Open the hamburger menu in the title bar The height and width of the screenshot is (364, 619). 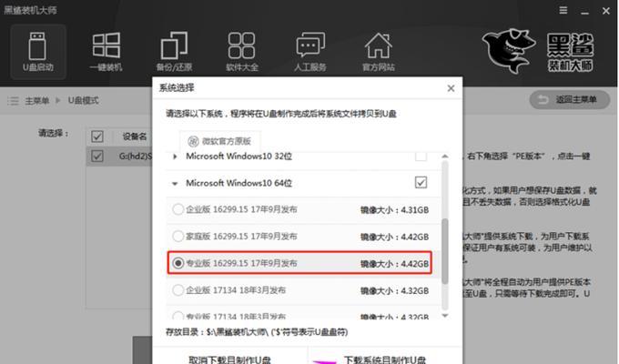tap(563, 10)
